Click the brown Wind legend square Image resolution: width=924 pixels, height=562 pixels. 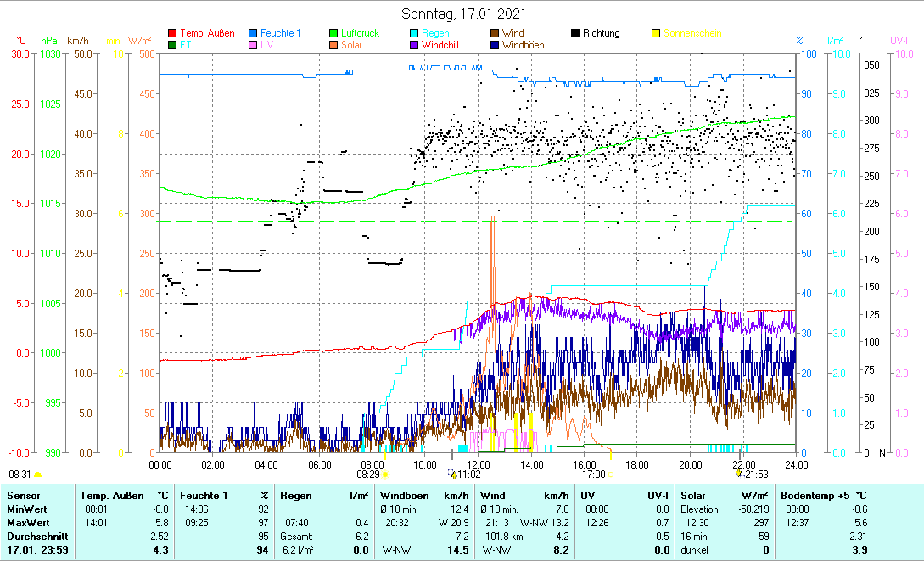coord(494,34)
